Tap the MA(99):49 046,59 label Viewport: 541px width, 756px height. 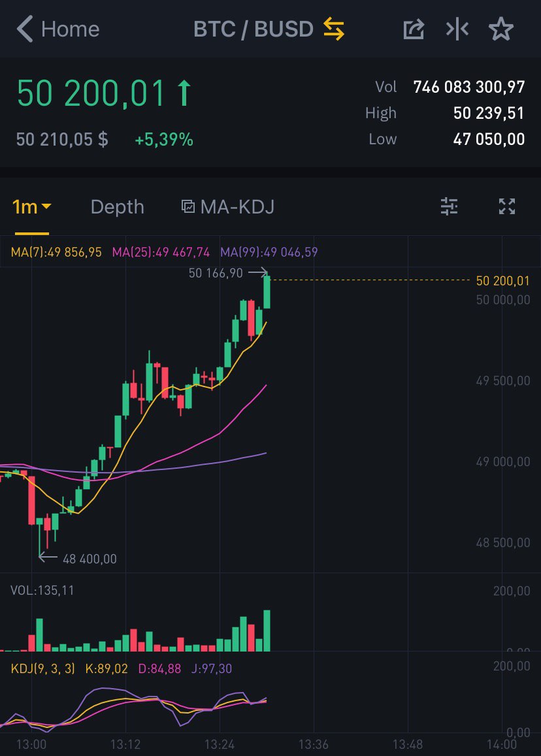269,252
